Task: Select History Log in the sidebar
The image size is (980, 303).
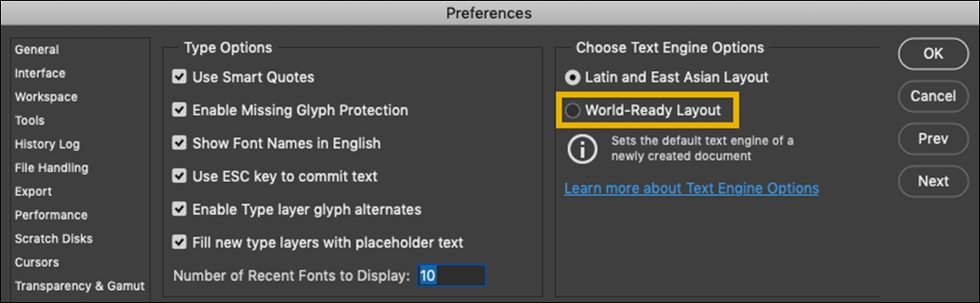Action: point(47,145)
